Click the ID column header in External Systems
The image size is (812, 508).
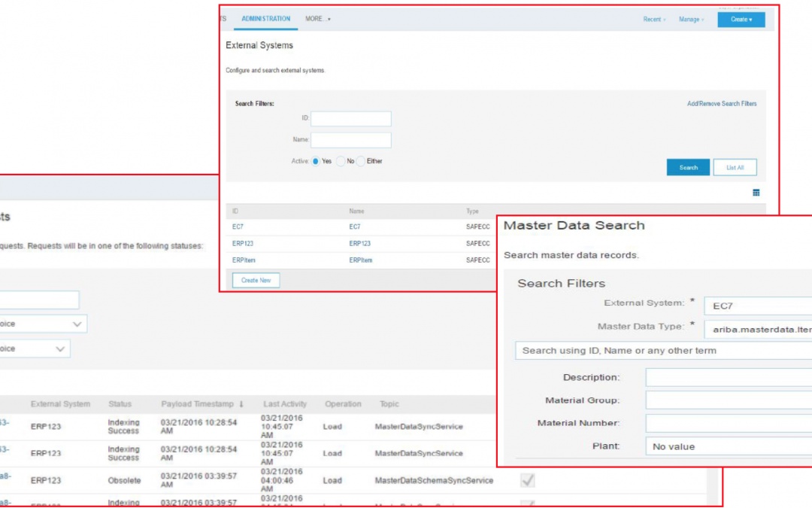pyautogui.click(x=235, y=211)
